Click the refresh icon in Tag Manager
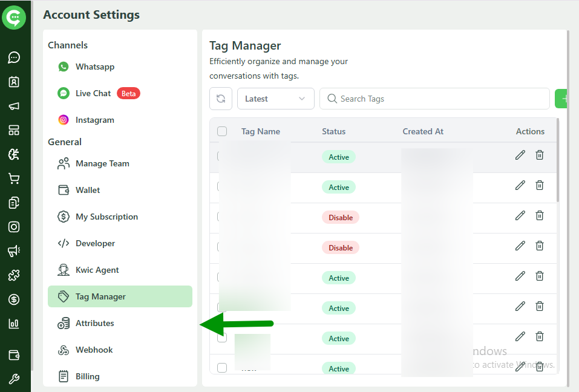 [220, 99]
